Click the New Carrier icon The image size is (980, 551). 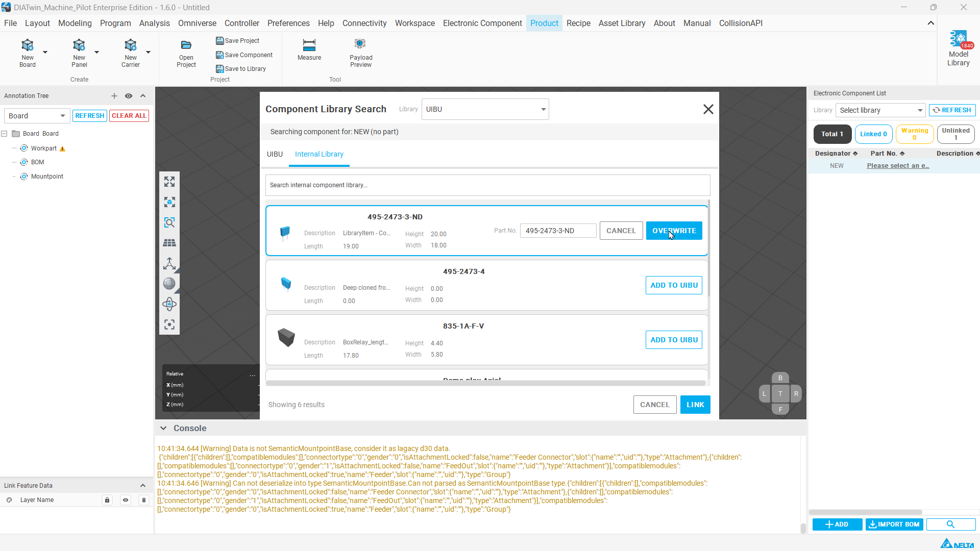[x=131, y=45]
